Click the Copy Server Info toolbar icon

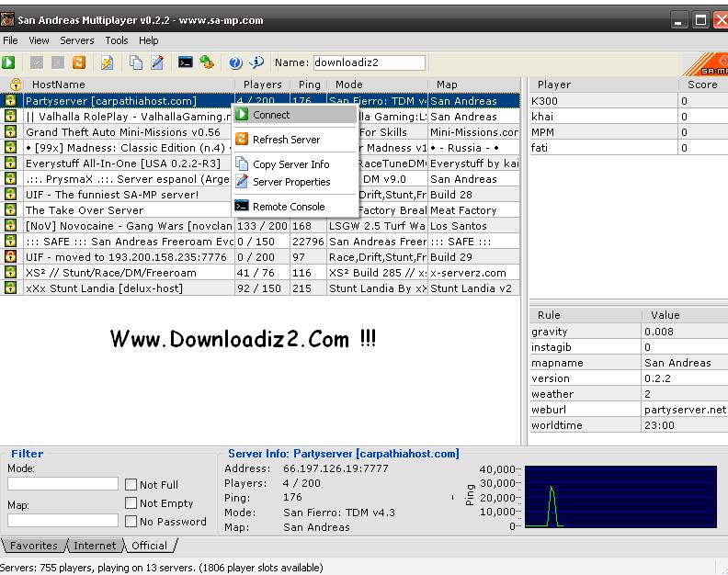[136, 62]
